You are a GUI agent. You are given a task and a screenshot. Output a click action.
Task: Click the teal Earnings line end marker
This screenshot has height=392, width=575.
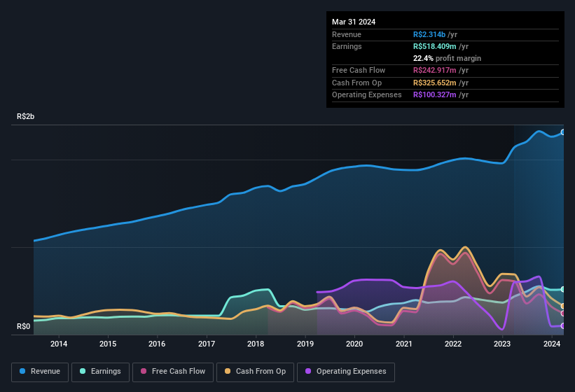pyautogui.click(x=563, y=289)
